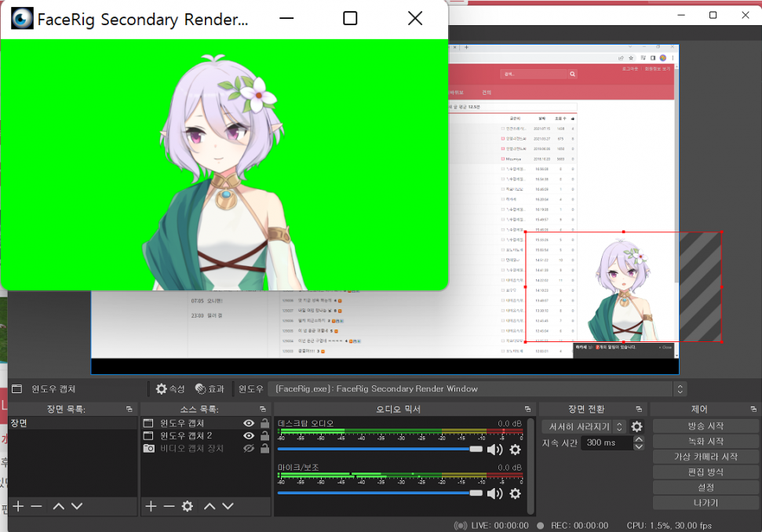The width and height of the screenshot is (762, 532).
Task: Toggle lock on 비디오 캡쳐 장치 source
Action: point(264,449)
